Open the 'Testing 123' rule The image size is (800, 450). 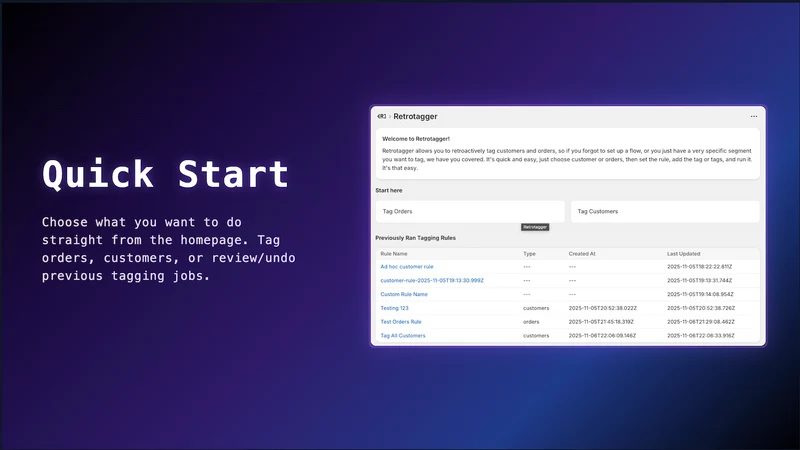point(394,308)
